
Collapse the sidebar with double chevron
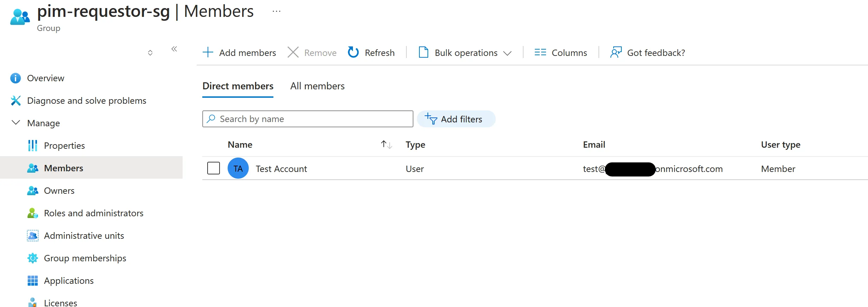pyautogui.click(x=174, y=49)
